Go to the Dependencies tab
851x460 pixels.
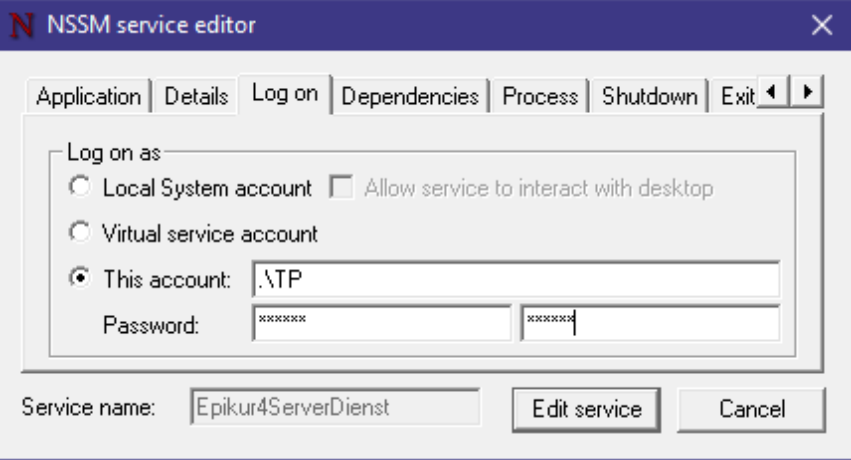point(410,97)
